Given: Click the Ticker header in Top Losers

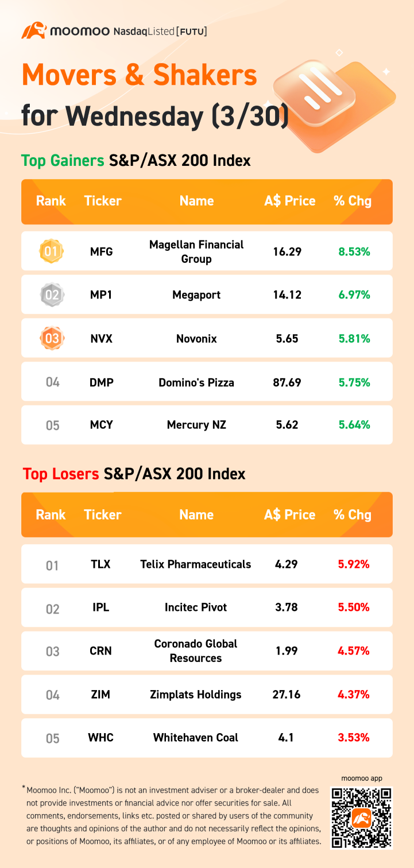Looking at the screenshot, I should click(x=102, y=515).
